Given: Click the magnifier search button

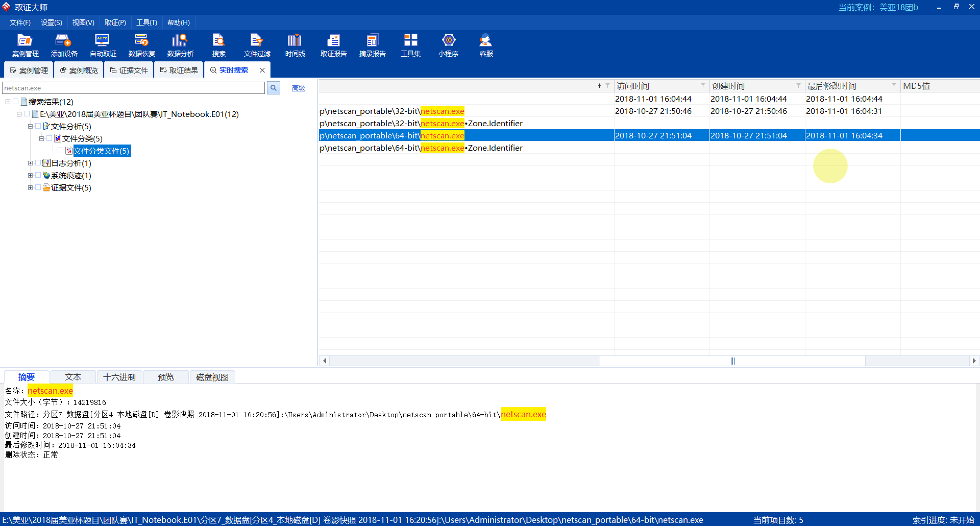Looking at the screenshot, I should 274,88.
